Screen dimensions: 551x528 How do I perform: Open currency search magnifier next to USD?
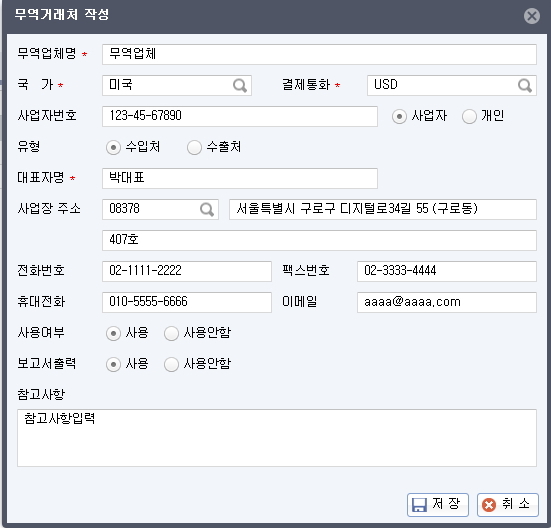(525, 85)
